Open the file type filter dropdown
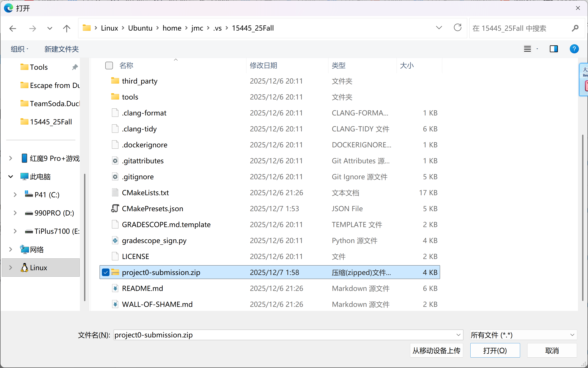Viewport: 588px width, 368px height. (523, 335)
